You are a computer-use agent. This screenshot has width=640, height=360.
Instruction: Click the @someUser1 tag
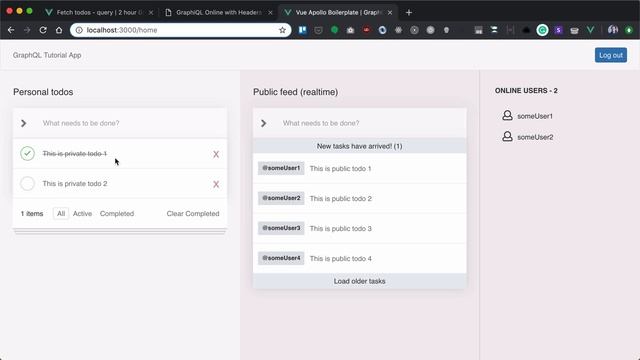click(281, 168)
